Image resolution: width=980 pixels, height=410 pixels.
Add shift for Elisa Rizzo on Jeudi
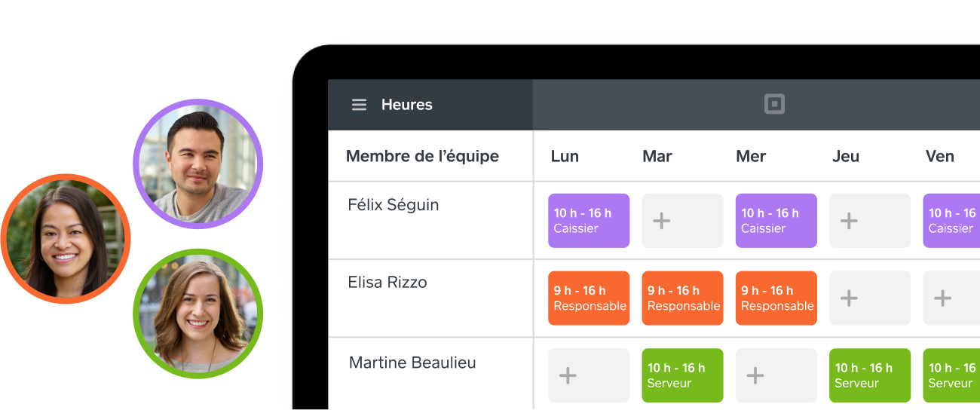[x=870, y=298]
